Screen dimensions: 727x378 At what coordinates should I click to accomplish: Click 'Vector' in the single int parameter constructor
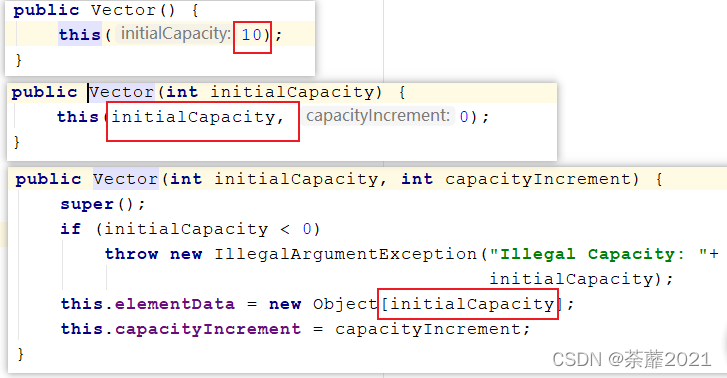[x=121, y=92]
